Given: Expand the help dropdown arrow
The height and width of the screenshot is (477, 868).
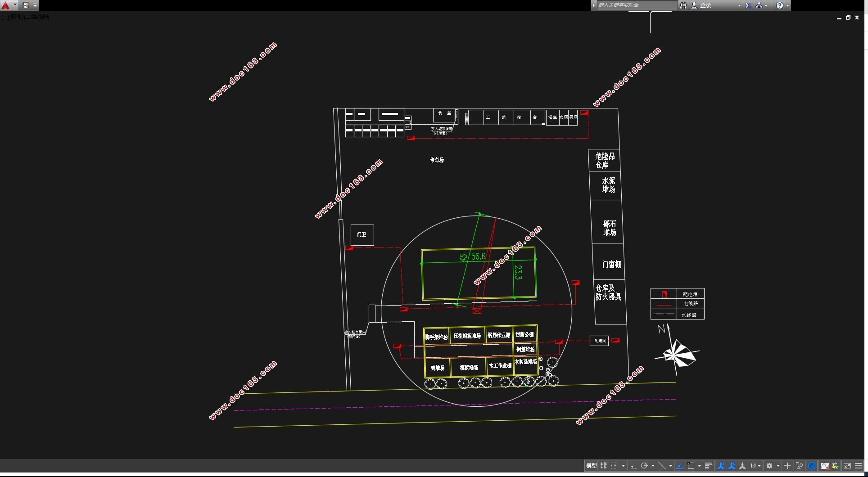Looking at the screenshot, I should pyautogui.click(x=787, y=5).
